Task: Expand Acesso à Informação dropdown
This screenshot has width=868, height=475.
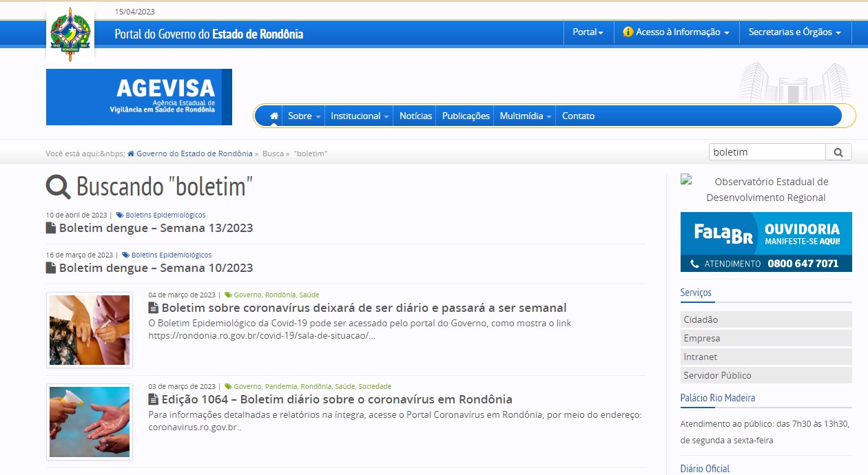Action: click(676, 32)
